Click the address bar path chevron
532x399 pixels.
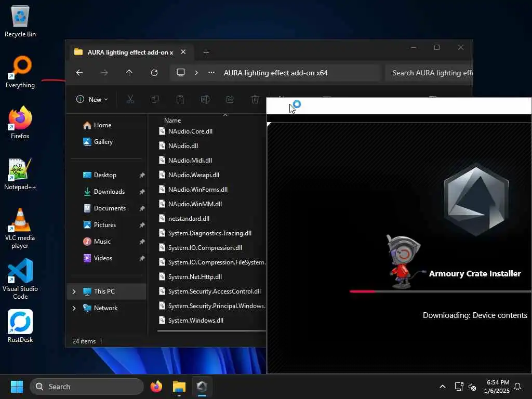click(196, 73)
